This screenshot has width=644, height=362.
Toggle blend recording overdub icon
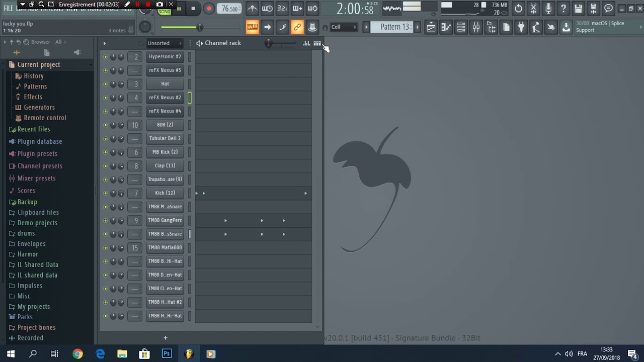(x=297, y=9)
